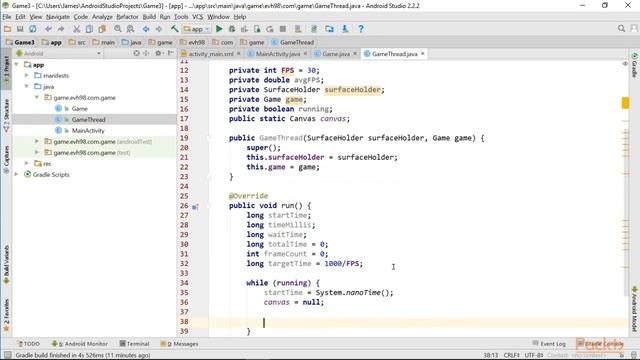Click the project view settings gear icon
Screen dimensions: 640x360
point(158,53)
